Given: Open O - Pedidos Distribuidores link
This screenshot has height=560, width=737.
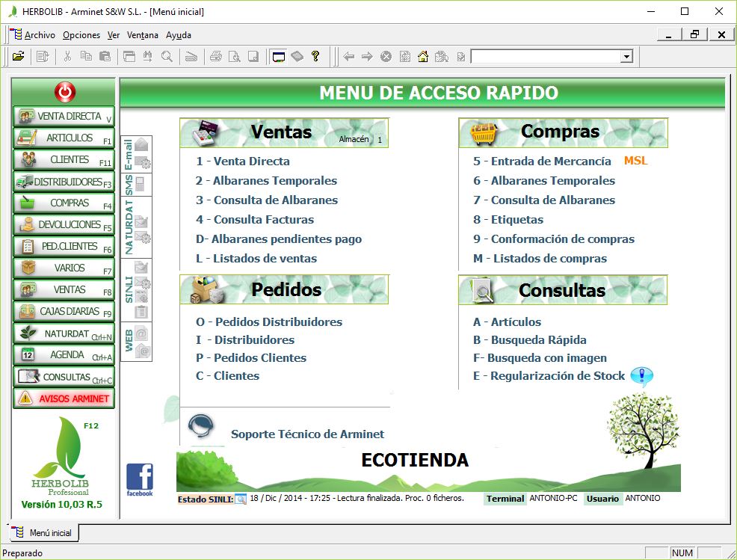Looking at the screenshot, I should tap(269, 322).
